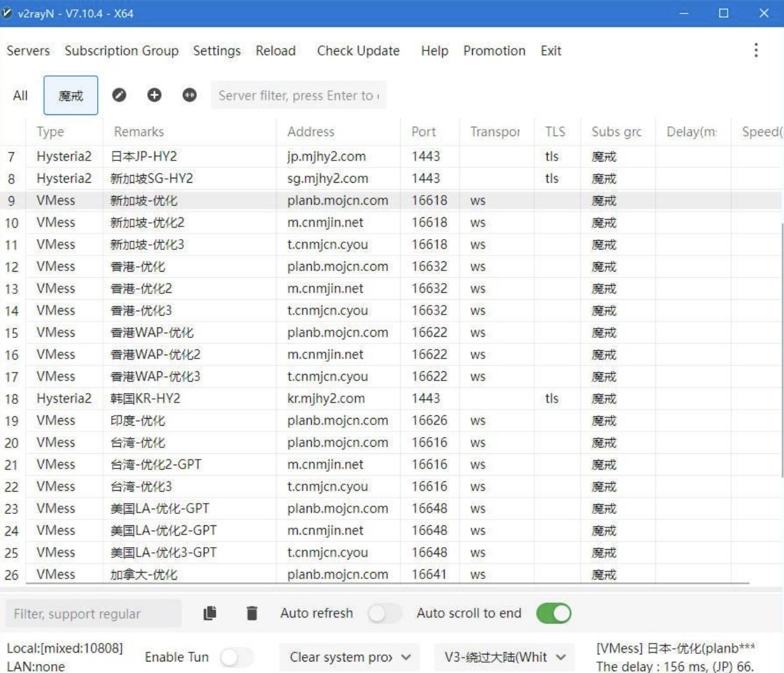Select the 魔戒 subscription group tab
The height and width of the screenshot is (673, 784).
pos(71,95)
